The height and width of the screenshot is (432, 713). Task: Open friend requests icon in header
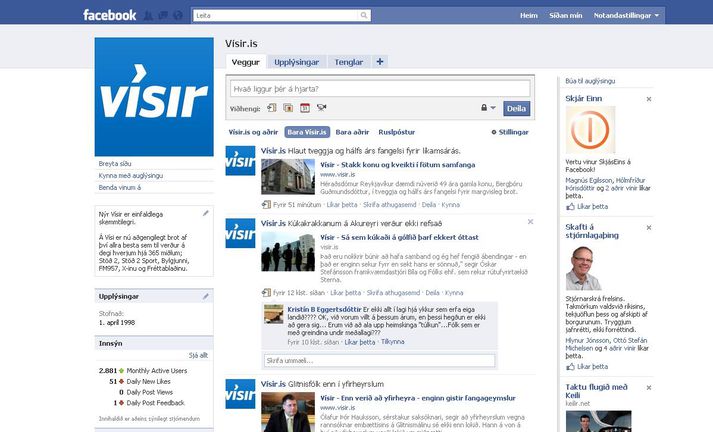click(x=148, y=16)
